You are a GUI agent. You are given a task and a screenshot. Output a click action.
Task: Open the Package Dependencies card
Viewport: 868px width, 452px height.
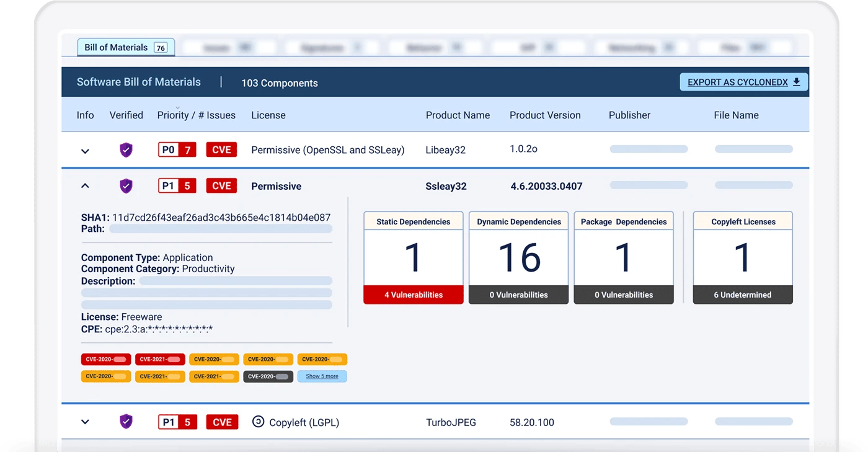pos(624,257)
